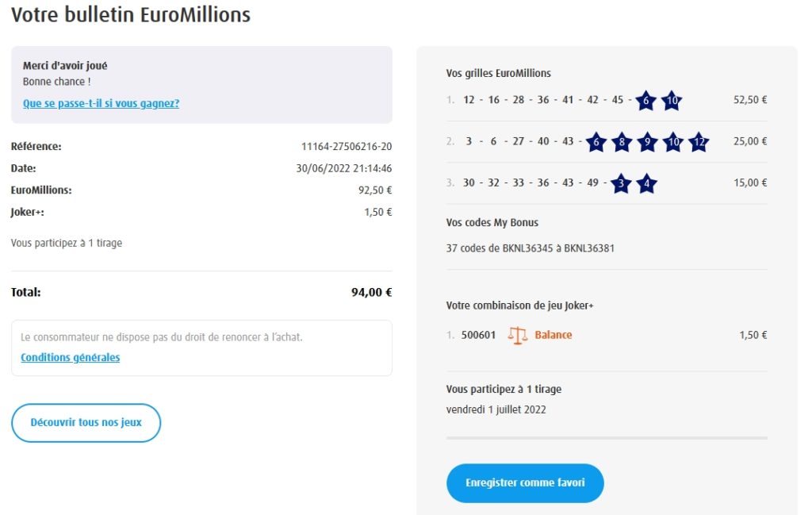
Task: Click star number 6 in second grid
Action: (595, 142)
